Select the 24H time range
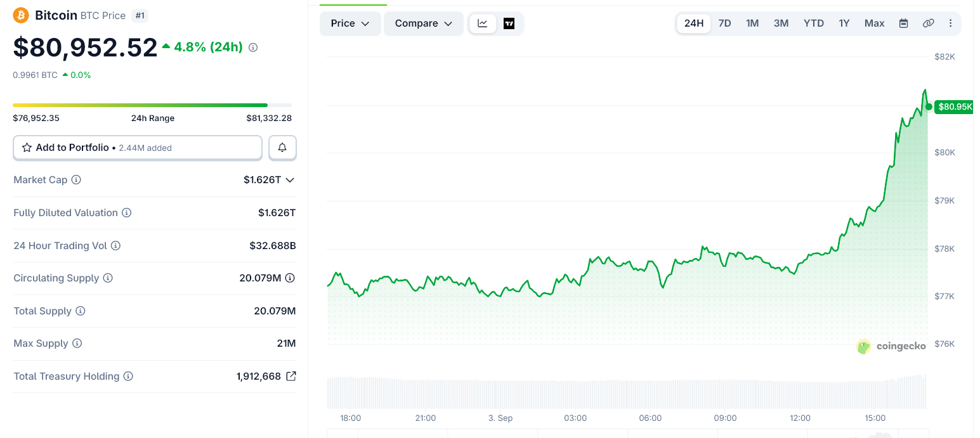Viewport: 980px width, 438px height. [694, 23]
